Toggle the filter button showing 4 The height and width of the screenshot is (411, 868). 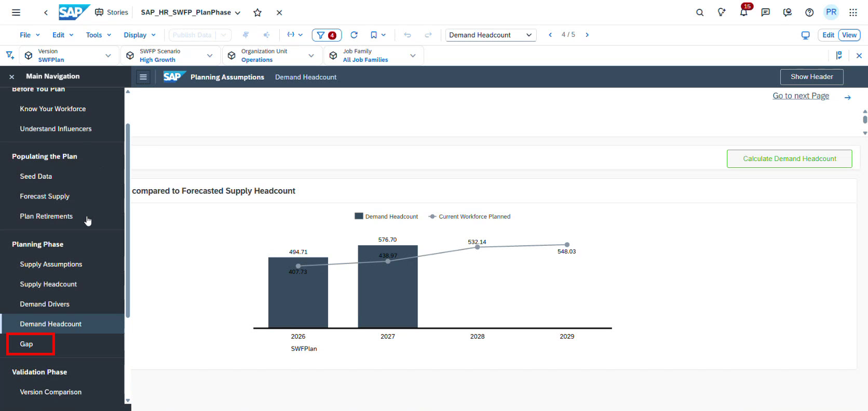pyautogui.click(x=327, y=35)
